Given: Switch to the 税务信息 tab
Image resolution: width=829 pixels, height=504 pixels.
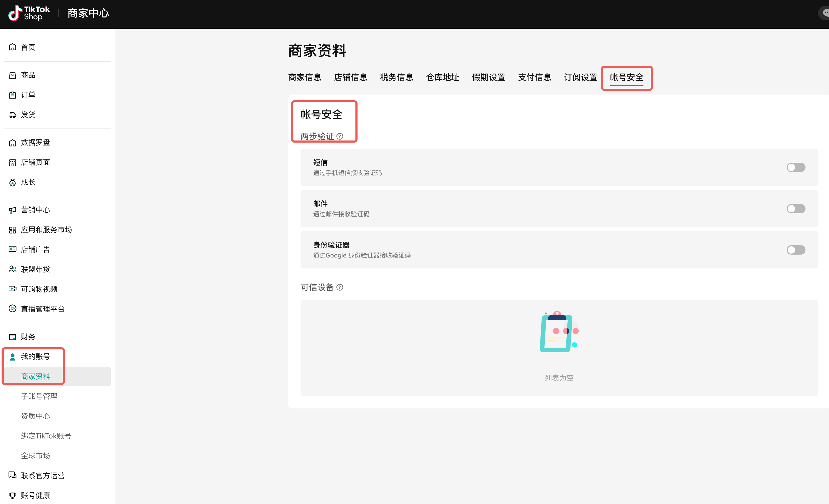Looking at the screenshot, I should click(396, 77).
